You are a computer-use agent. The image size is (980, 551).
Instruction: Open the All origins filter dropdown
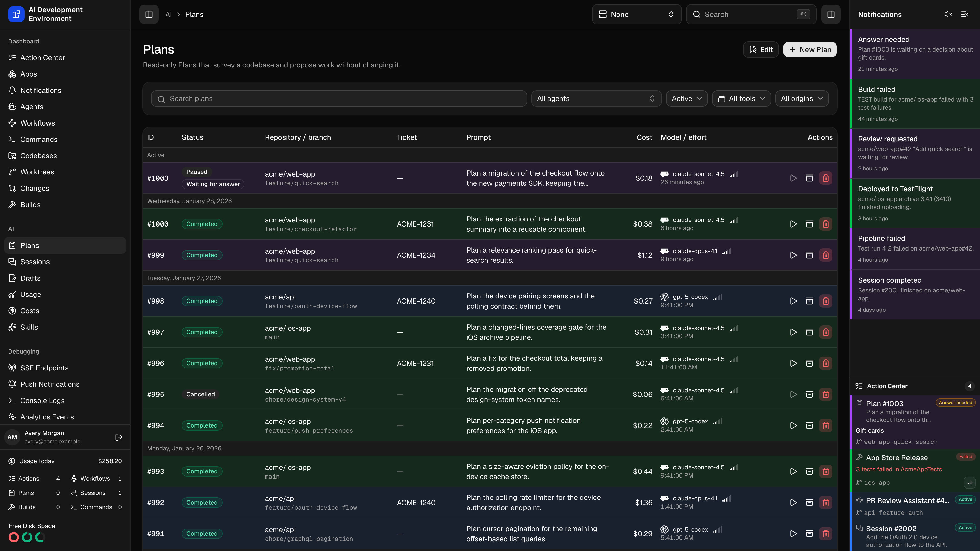(802, 98)
